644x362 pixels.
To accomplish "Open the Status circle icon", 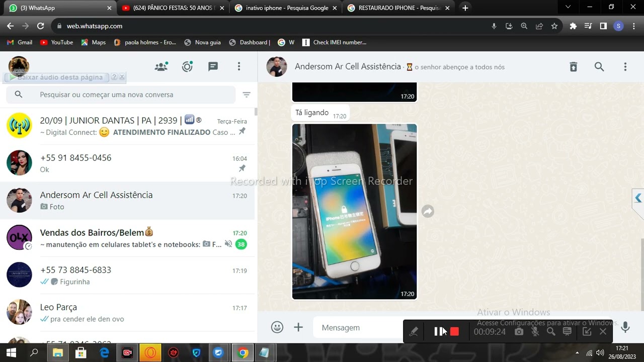I will (187, 66).
